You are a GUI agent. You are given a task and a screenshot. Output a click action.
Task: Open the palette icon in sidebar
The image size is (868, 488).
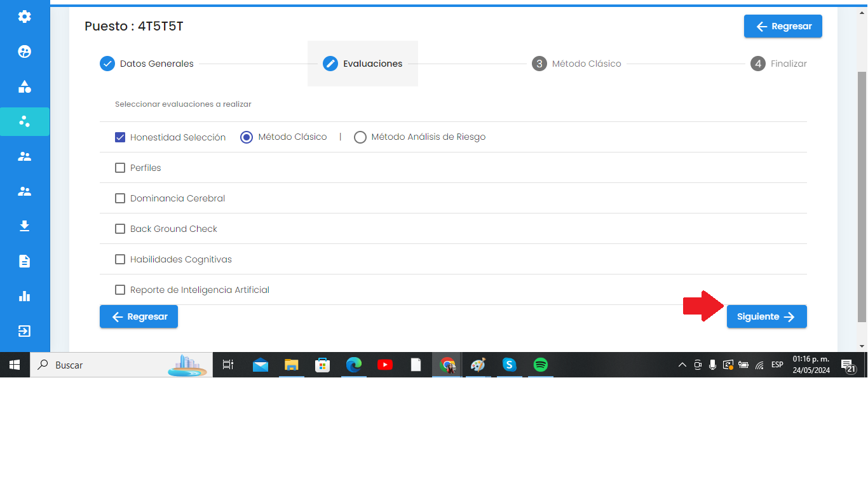(25, 52)
